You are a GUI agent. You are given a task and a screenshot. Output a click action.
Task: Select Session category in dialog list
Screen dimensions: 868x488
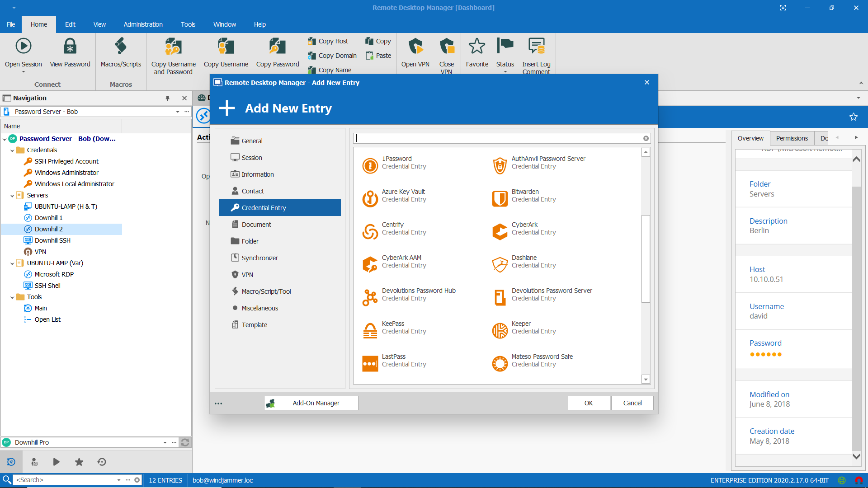280,158
